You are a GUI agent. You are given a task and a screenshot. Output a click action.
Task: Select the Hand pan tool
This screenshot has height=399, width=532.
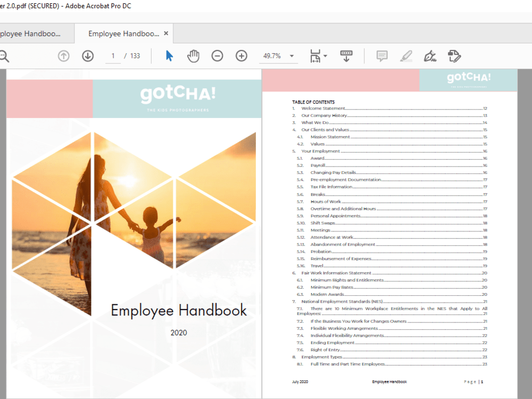(194, 56)
